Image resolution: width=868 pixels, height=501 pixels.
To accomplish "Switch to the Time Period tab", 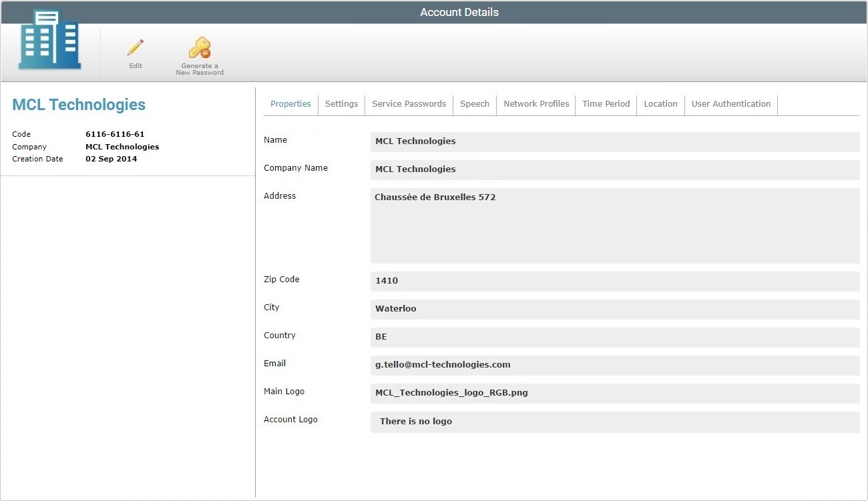I will [x=606, y=104].
